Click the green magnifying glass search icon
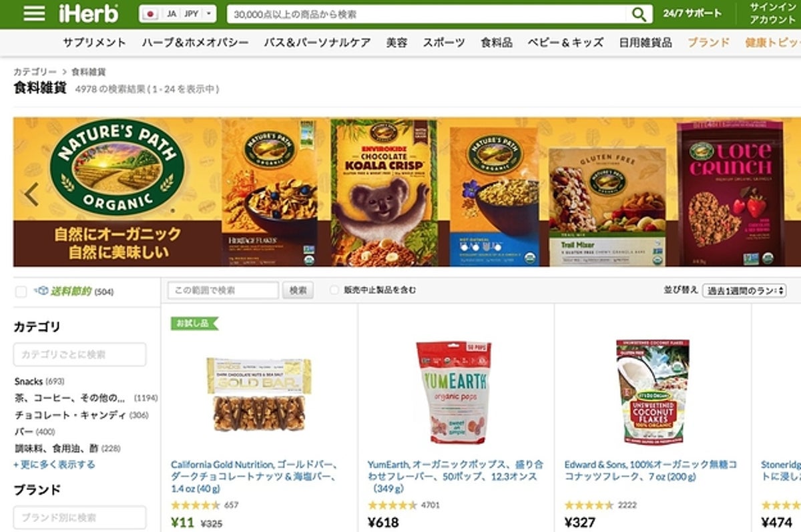 pos(639,14)
